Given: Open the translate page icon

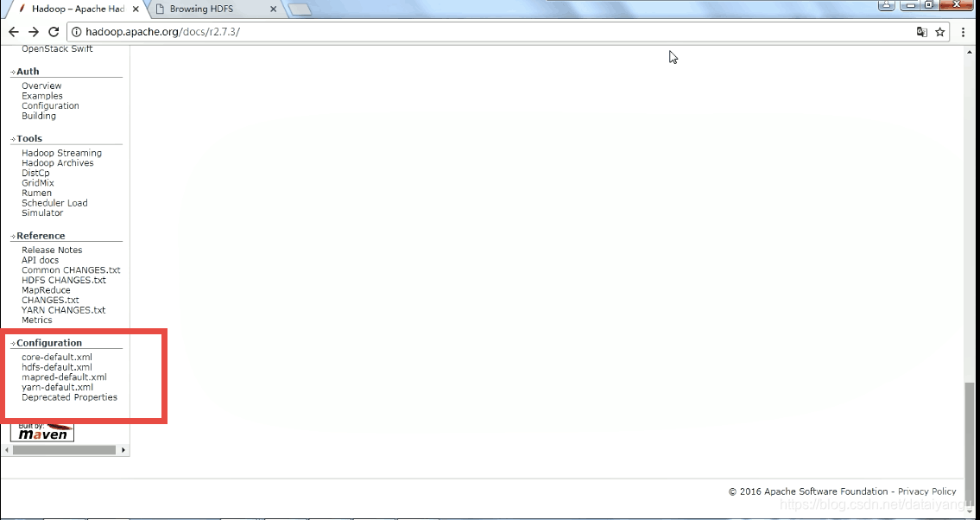Looking at the screenshot, I should (922, 32).
